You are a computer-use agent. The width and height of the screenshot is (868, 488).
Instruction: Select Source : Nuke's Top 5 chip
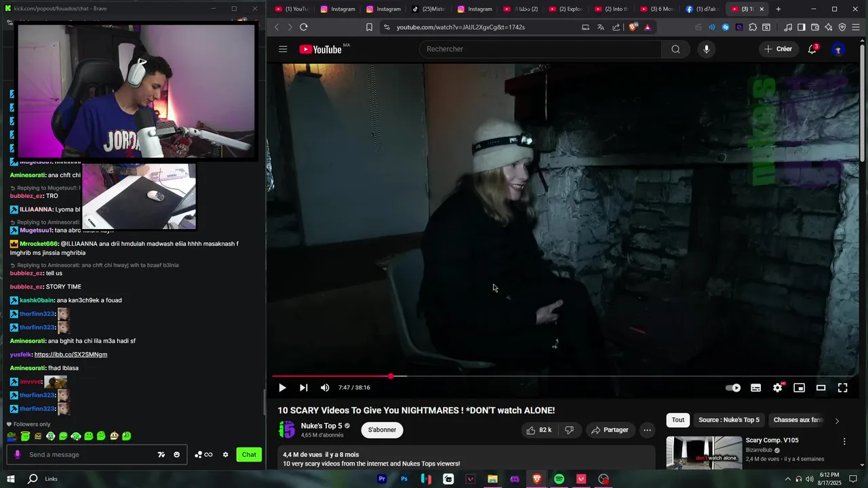[x=729, y=420]
